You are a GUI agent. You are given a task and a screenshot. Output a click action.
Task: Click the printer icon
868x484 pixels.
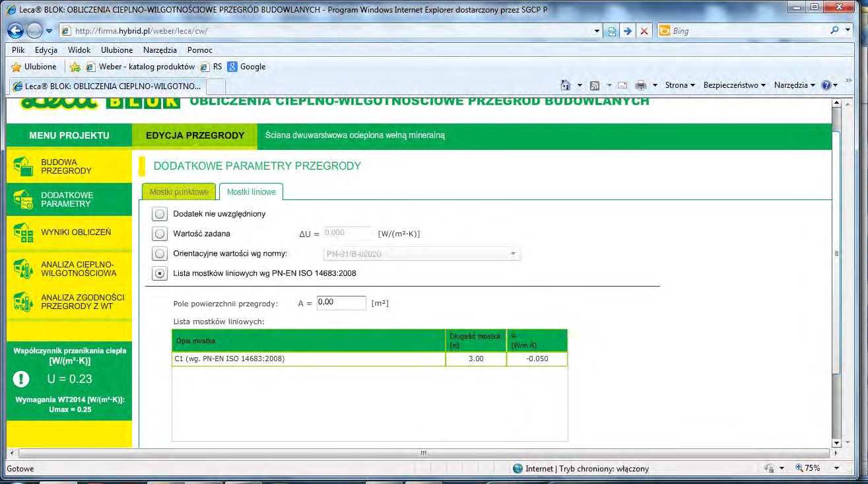click(x=640, y=85)
